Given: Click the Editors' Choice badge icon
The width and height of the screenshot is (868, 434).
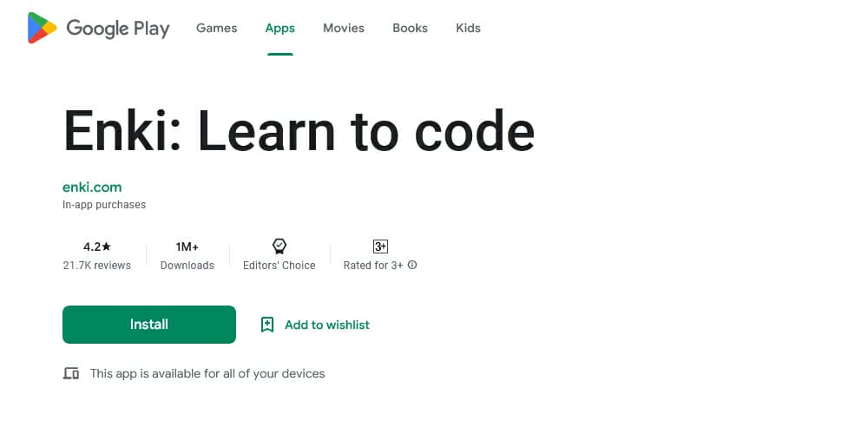Looking at the screenshot, I should (x=279, y=247).
